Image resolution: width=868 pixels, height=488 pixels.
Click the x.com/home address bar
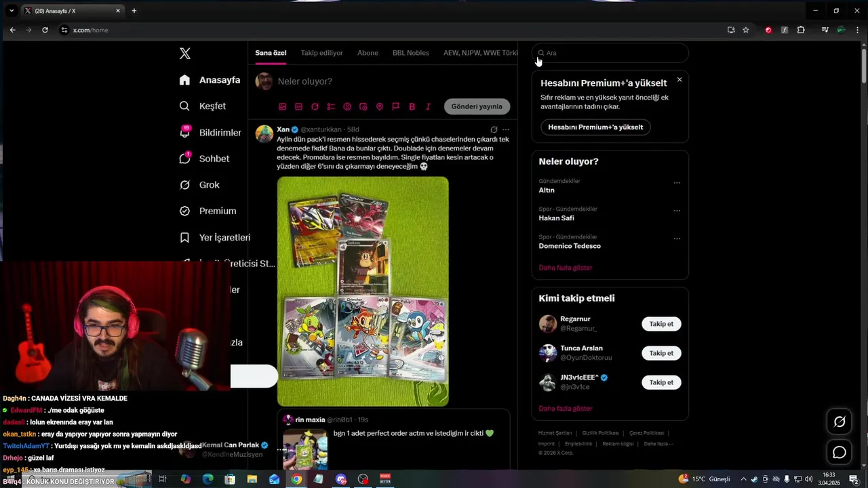point(390,30)
